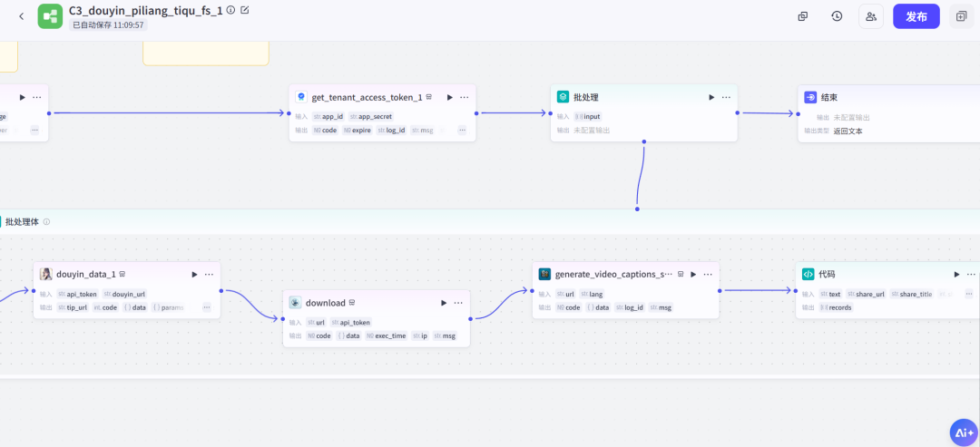The image size is (980, 447).
Task: Open more options for download node
Action: click(x=458, y=303)
